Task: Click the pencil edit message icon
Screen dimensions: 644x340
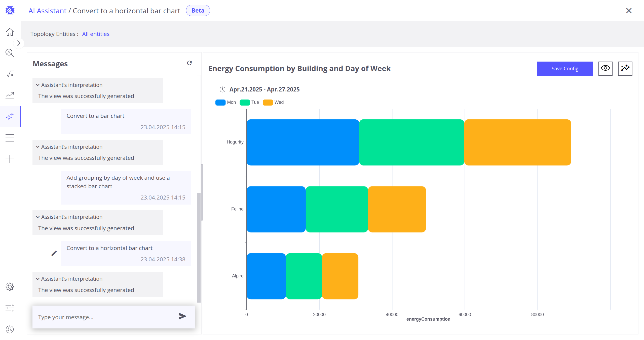Action: [54, 253]
